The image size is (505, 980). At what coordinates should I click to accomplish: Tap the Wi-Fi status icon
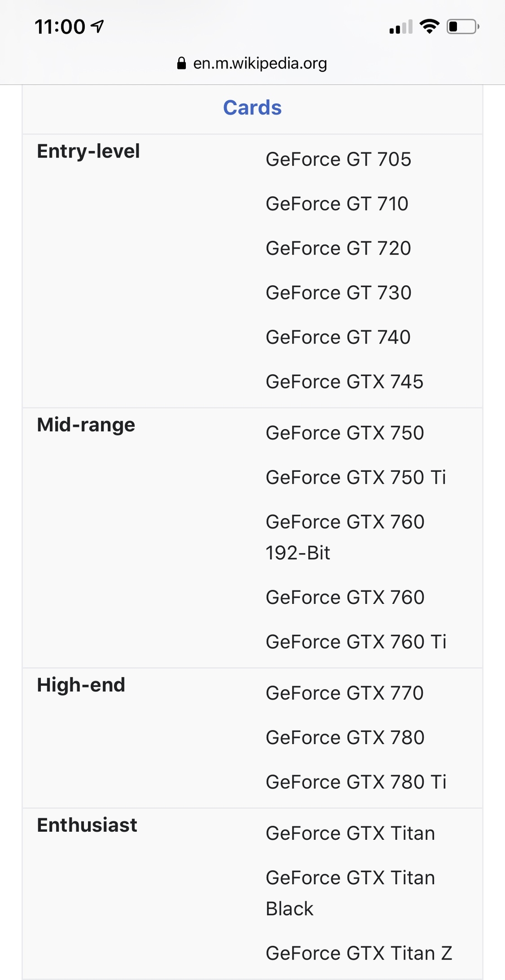[x=429, y=27]
